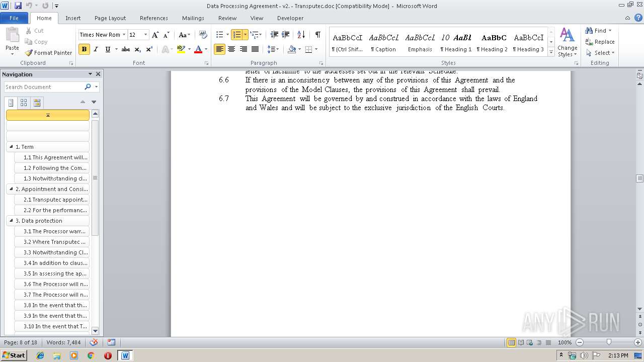Click the Borders icon
Screen dimensions: 644x362
pyautogui.click(x=308, y=49)
